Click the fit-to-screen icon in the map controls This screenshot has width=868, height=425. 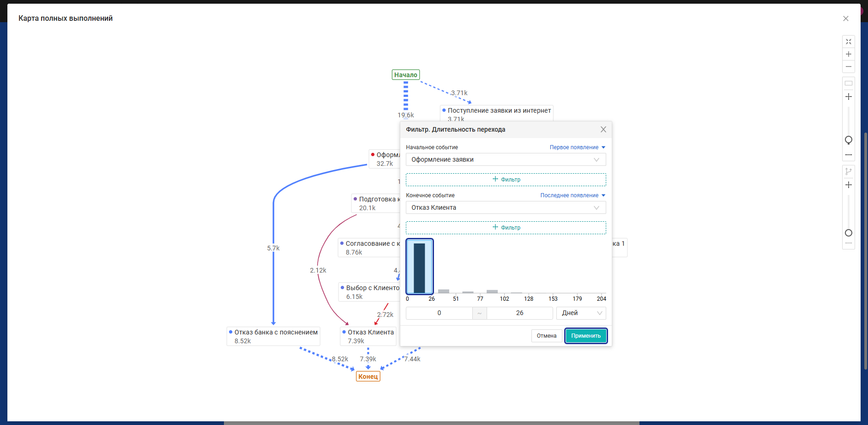[x=849, y=42]
